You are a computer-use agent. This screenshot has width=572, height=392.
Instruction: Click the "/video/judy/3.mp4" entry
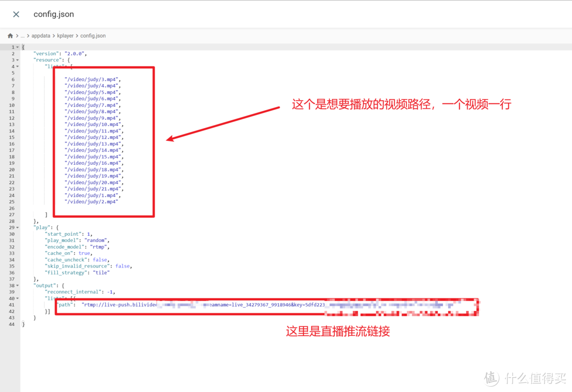pos(93,79)
